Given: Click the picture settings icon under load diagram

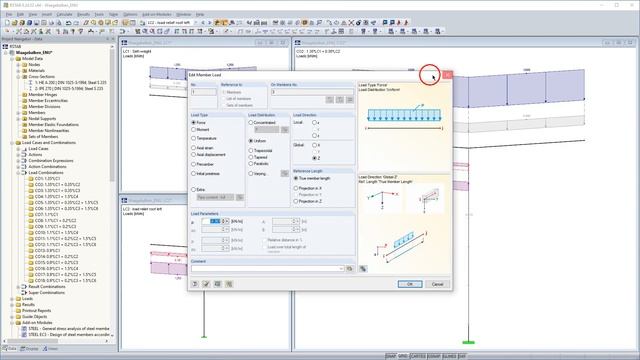Looking at the screenshot, I should pos(363,269).
